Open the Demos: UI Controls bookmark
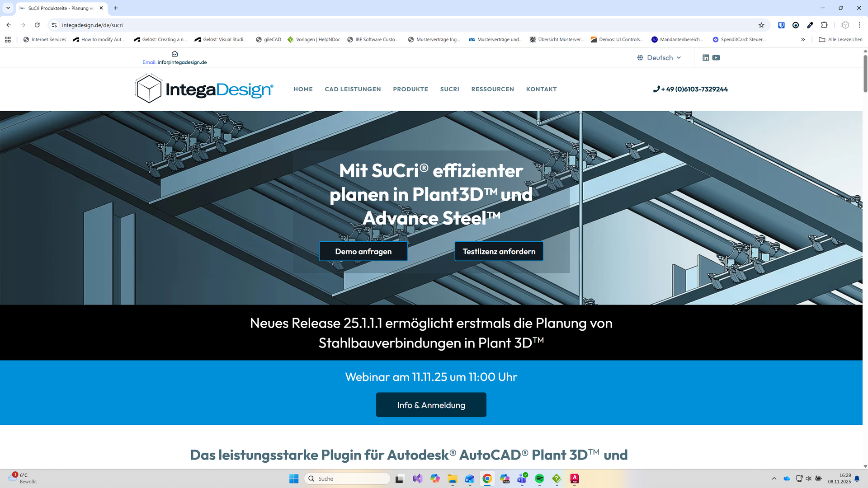 (617, 40)
